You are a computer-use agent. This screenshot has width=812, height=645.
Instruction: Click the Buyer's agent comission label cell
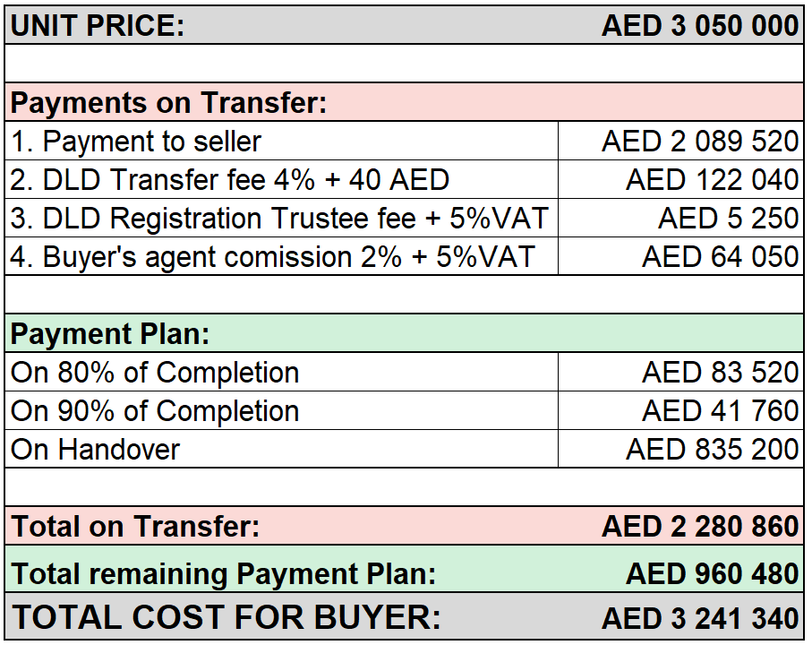[282, 256]
